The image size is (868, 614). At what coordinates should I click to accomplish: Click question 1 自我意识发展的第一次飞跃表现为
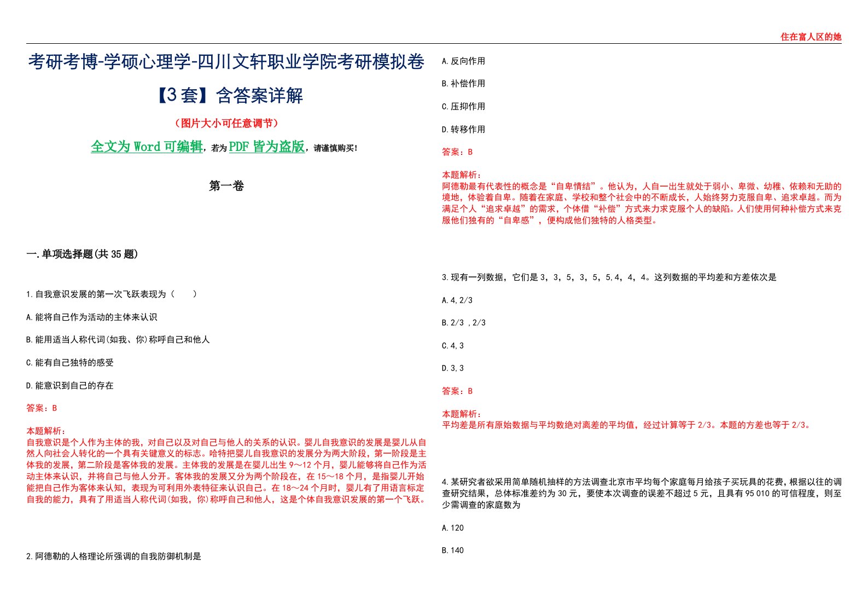[112, 294]
